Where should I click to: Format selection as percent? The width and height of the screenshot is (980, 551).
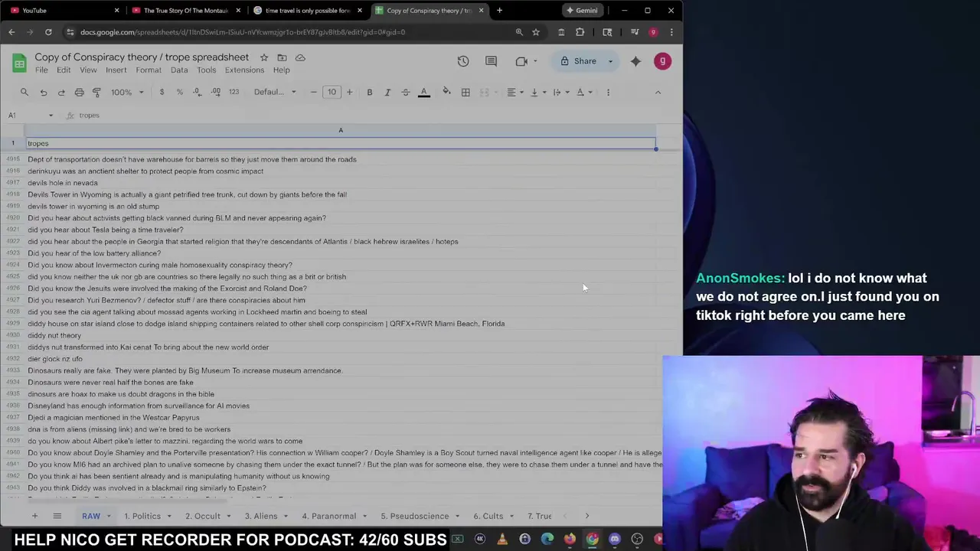pos(180,92)
